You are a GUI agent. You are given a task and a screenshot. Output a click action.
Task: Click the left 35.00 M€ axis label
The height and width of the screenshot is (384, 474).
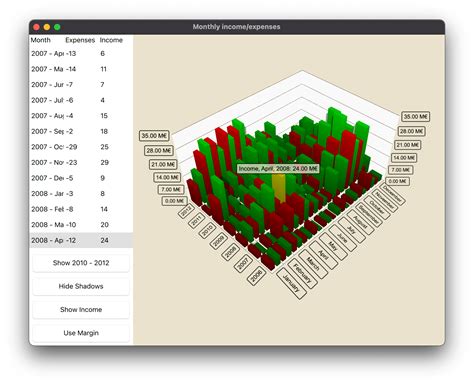pyautogui.click(x=154, y=136)
